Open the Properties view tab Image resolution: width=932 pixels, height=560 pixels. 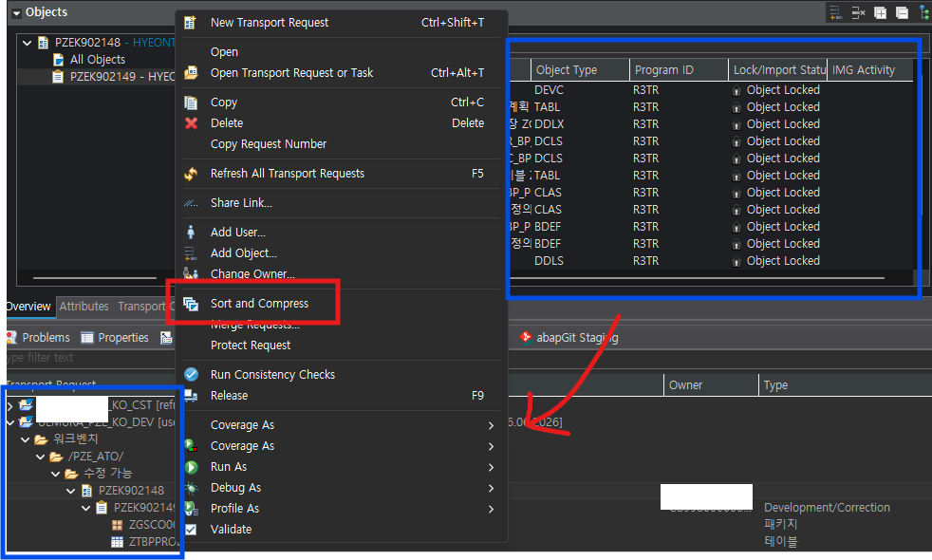[115, 338]
